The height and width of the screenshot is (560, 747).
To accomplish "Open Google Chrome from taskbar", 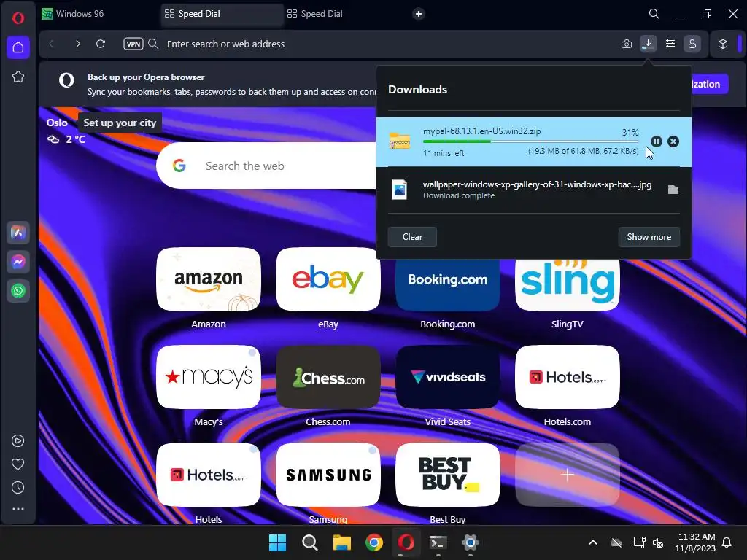I will point(374,542).
